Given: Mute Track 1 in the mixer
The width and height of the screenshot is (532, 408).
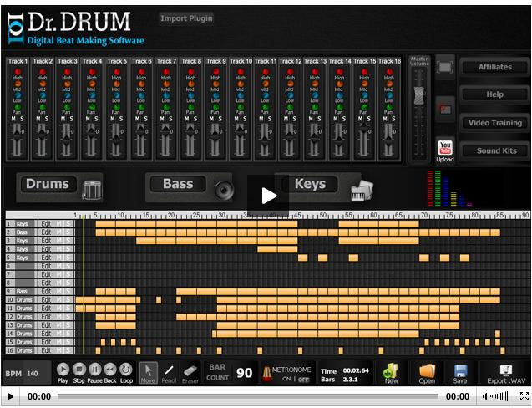Looking at the screenshot, I should 13,119.
